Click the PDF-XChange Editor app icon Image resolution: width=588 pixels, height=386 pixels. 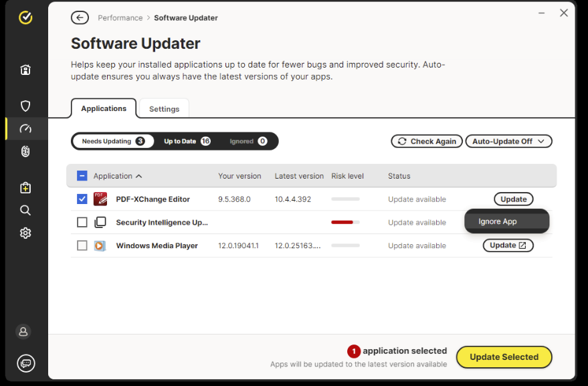point(100,199)
